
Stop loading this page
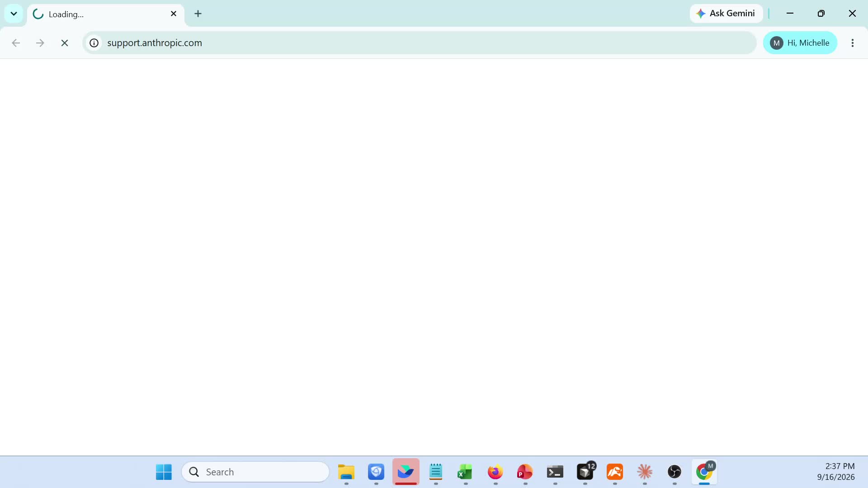click(x=65, y=43)
